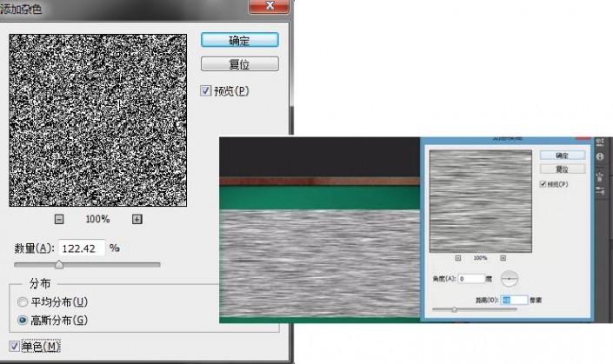The width and height of the screenshot is (613, 364).
Task: Click the 数量 amount slider handle
Action: click(x=59, y=265)
